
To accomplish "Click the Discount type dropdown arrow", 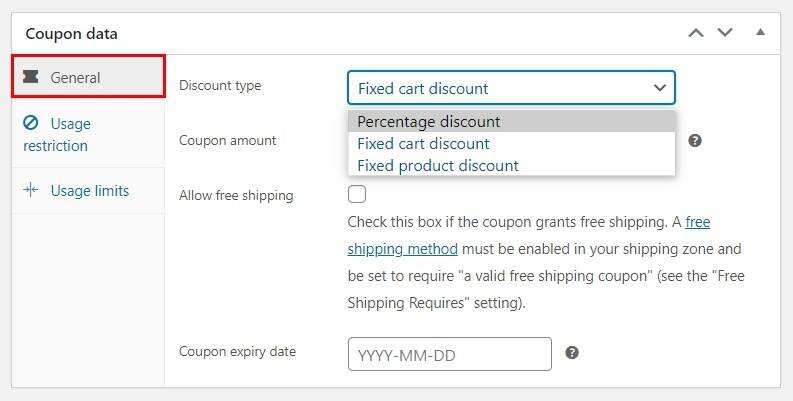I will pos(659,88).
